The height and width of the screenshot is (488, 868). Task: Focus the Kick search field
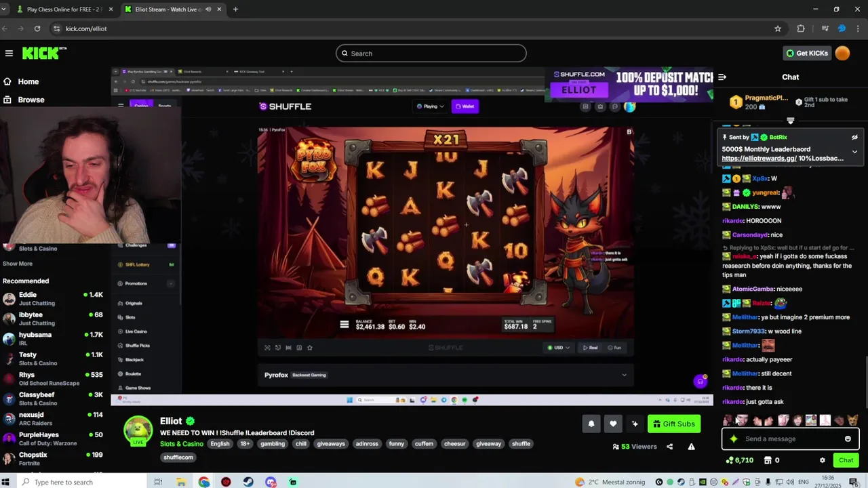tap(431, 54)
